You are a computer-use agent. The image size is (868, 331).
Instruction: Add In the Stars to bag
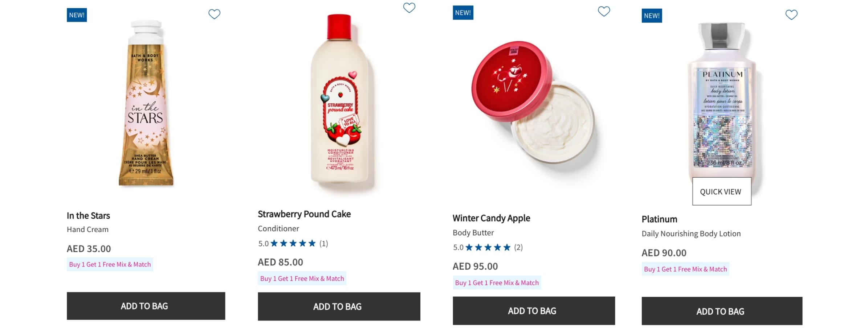(146, 306)
